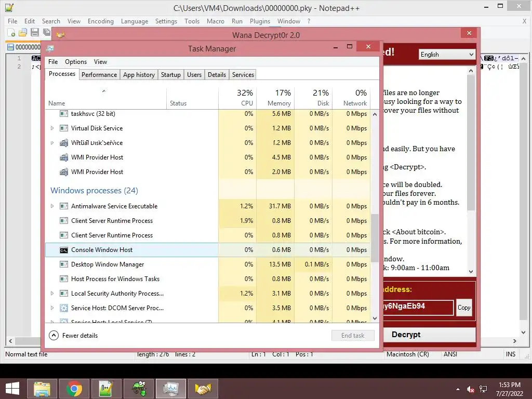This screenshot has height=399, width=532.
Task: Switch to the App history tab
Action: 139,75
